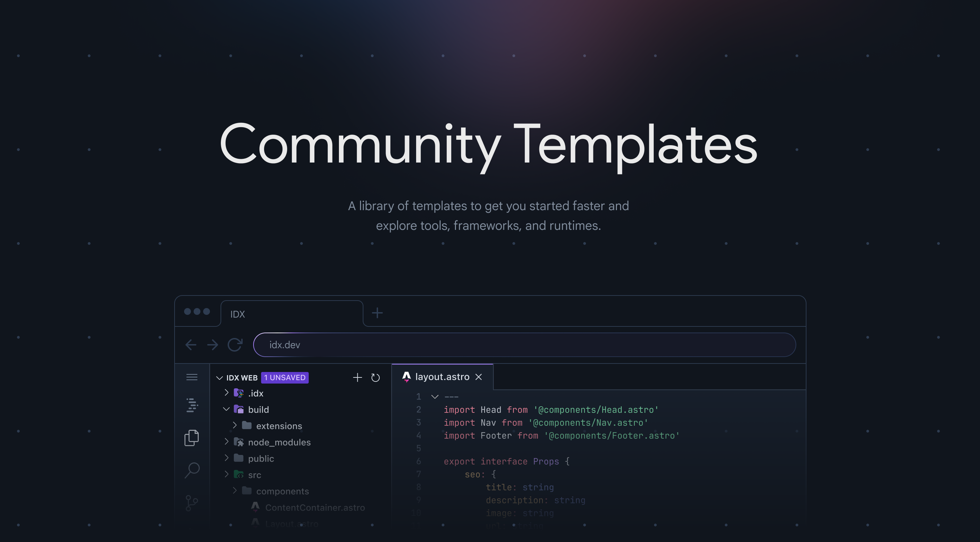Select the src folder icon
Image resolution: width=980 pixels, height=542 pixels.
point(239,475)
